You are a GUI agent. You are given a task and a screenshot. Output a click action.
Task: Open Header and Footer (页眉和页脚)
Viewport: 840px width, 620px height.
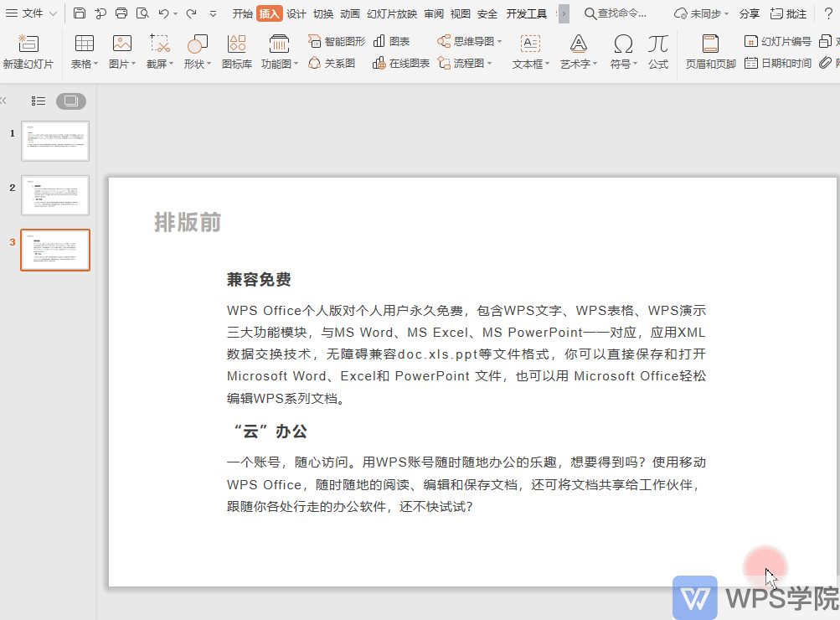(x=711, y=52)
